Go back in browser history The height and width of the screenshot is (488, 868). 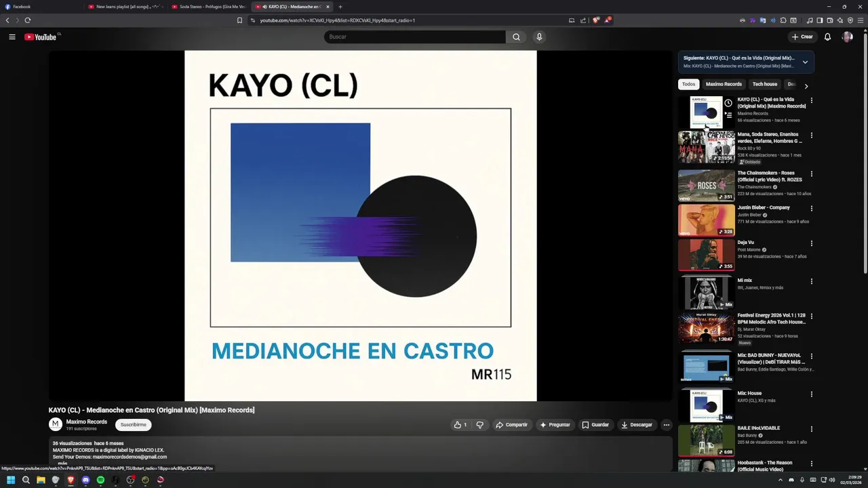7,20
